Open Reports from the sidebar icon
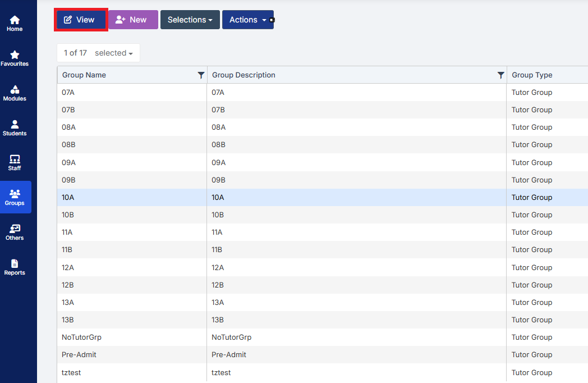588x383 pixels. tap(14, 266)
